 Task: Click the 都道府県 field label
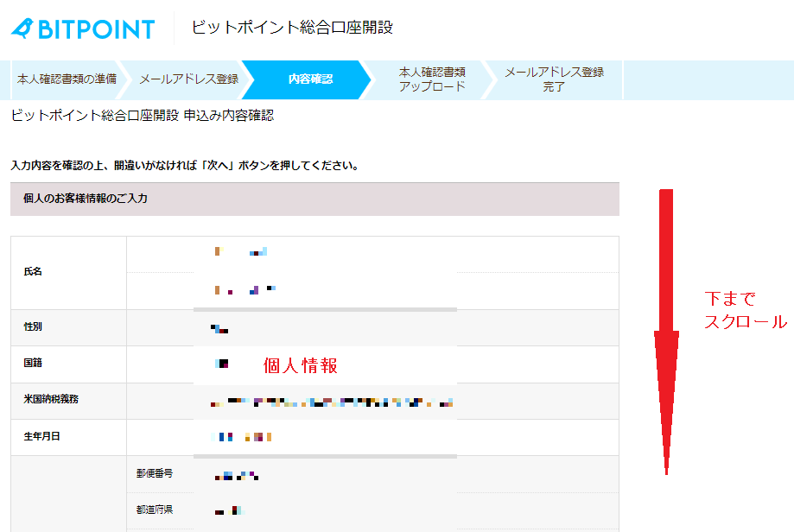tap(154, 510)
